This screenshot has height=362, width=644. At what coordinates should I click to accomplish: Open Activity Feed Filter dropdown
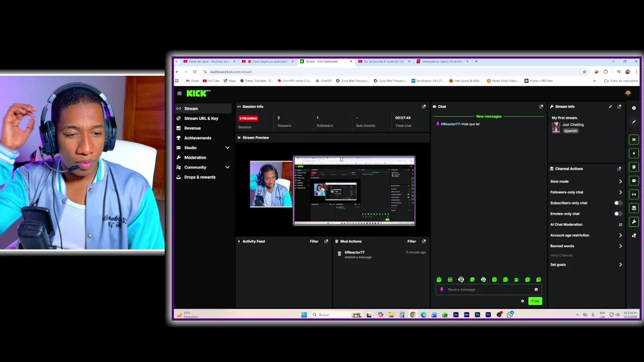[314, 241]
